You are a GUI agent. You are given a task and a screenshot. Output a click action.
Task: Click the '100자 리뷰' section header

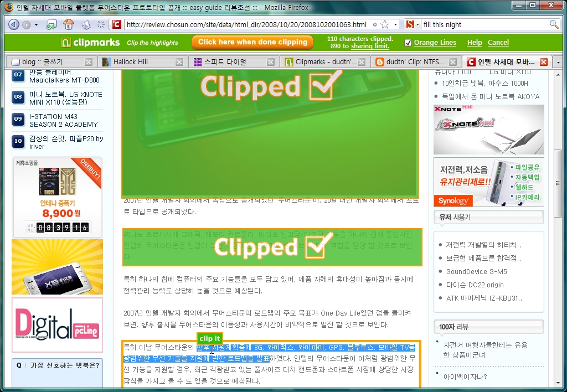(488, 327)
